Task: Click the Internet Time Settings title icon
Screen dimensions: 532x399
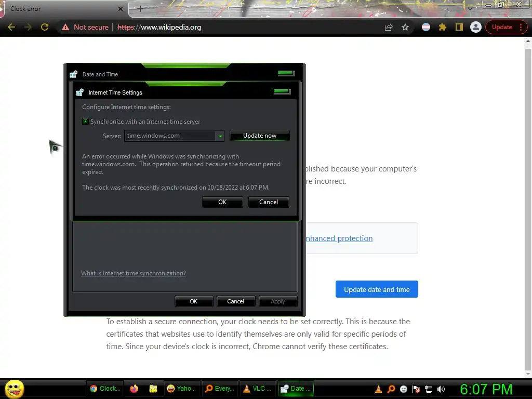Action: click(x=79, y=92)
